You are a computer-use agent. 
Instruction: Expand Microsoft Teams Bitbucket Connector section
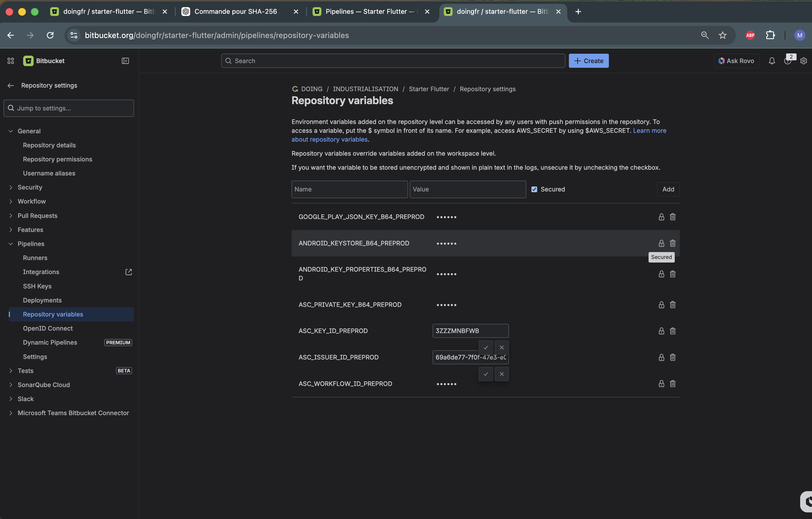tap(11, 413)
